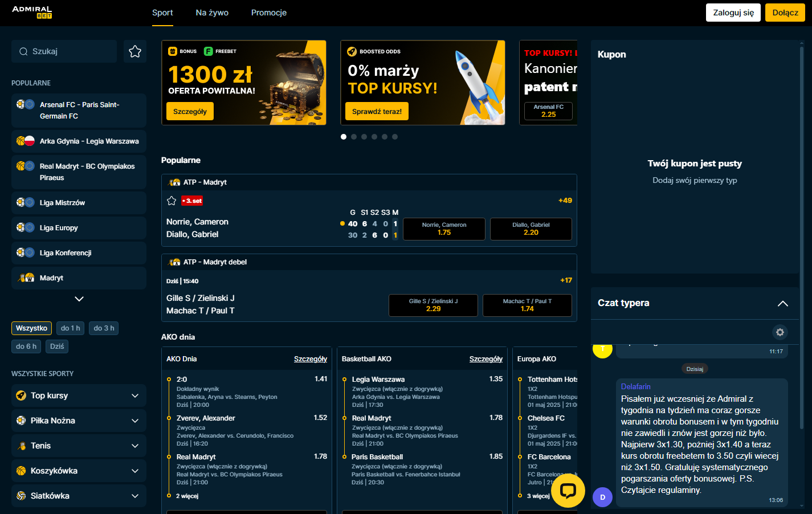Click the green Freebet badge icon
812x514 pixels.
pyautogui.click(x=209, y=51)
